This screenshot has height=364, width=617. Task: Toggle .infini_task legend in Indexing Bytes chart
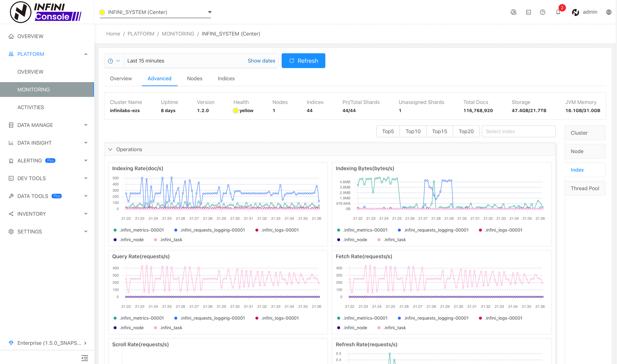392,240
